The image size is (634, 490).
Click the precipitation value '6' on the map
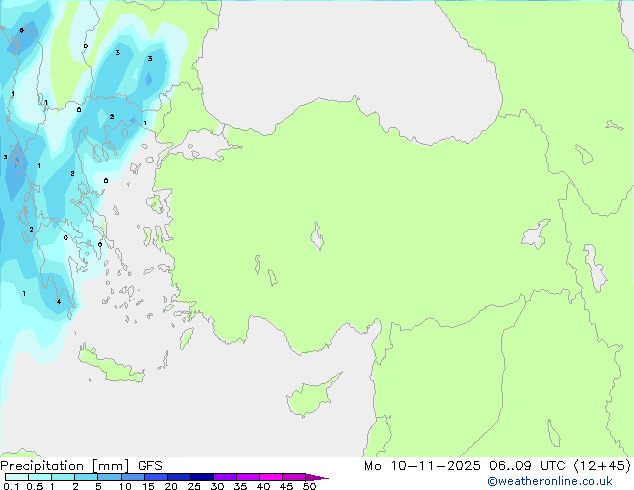point(21,30)
